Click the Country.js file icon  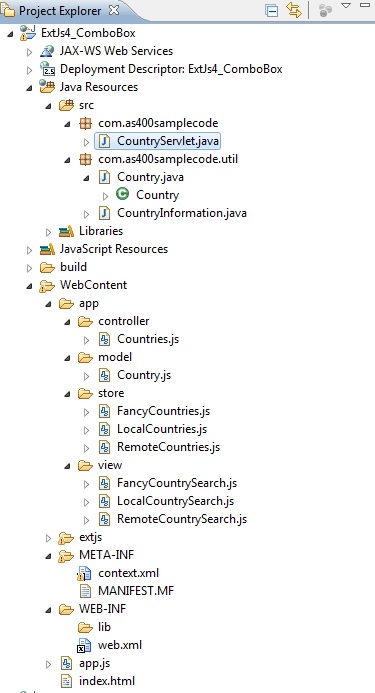(104, 375)
